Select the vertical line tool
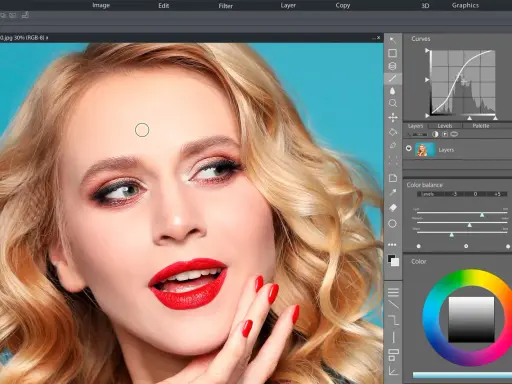The image size is (512, 384). click(394, 337)
